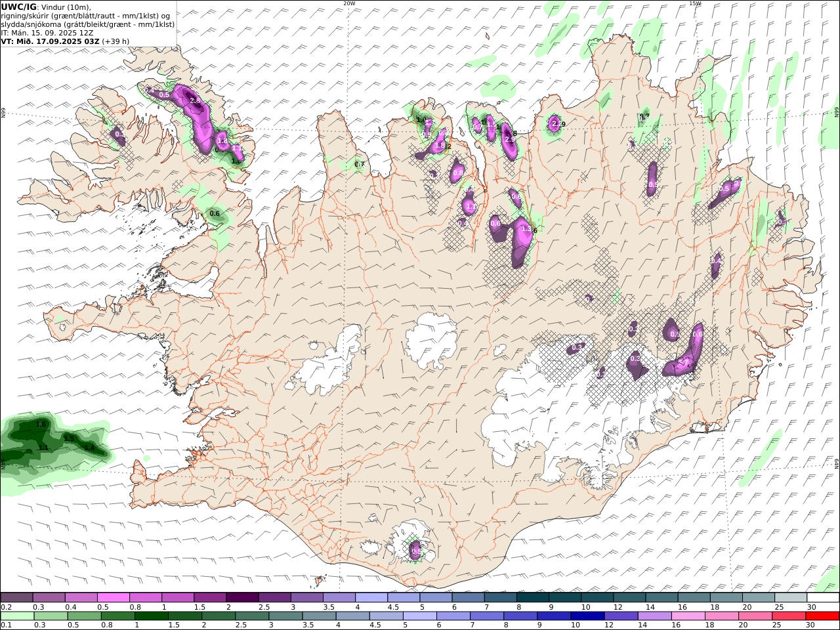840x630 pixels.
Task: Click the upper scale swatch labeled 18
Action: coord(726,598)
